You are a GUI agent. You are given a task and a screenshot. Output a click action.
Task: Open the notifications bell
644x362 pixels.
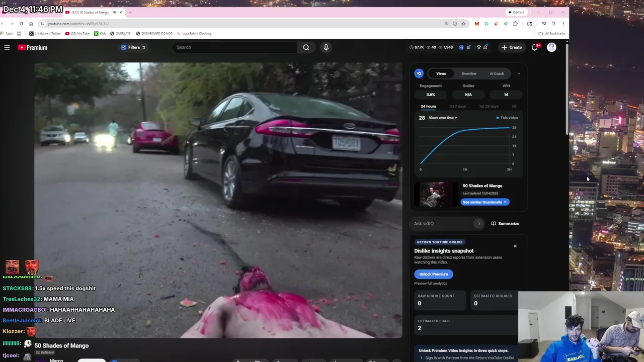point(535,47)
